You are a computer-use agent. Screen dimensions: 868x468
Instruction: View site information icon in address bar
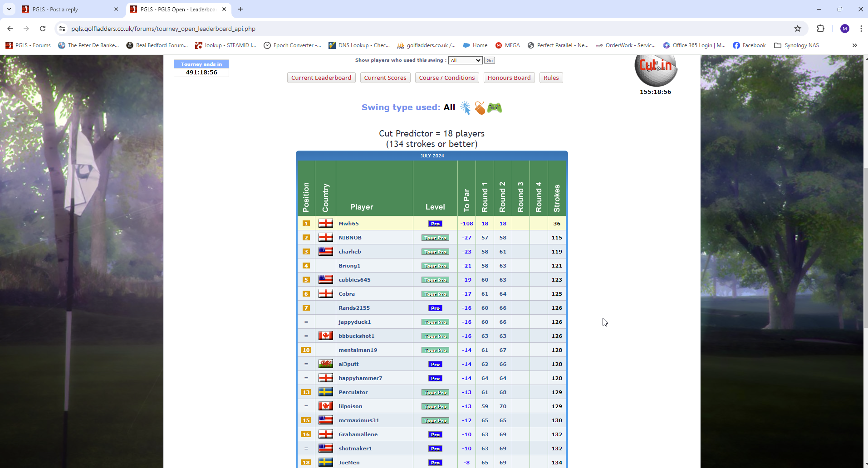click(62, 29)
